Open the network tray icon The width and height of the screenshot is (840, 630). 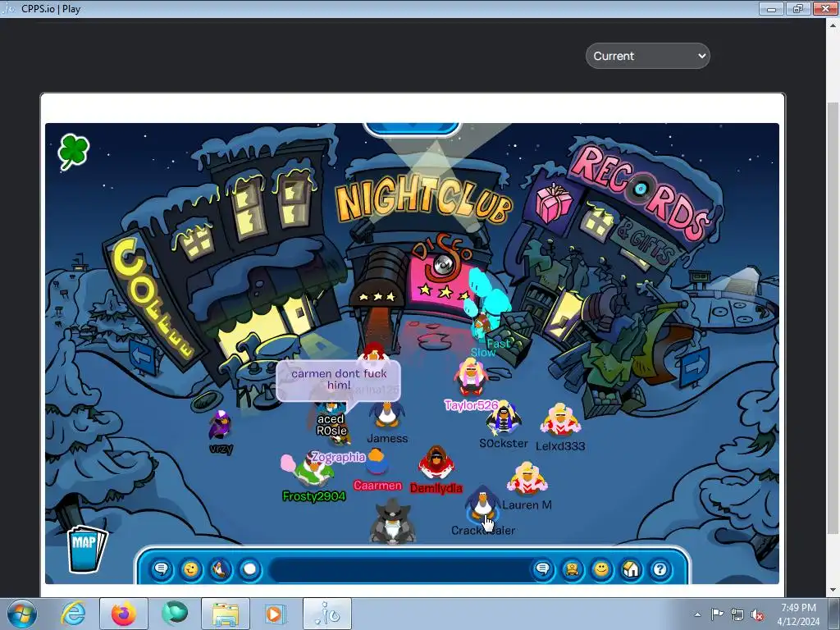(x=737, y=614)
